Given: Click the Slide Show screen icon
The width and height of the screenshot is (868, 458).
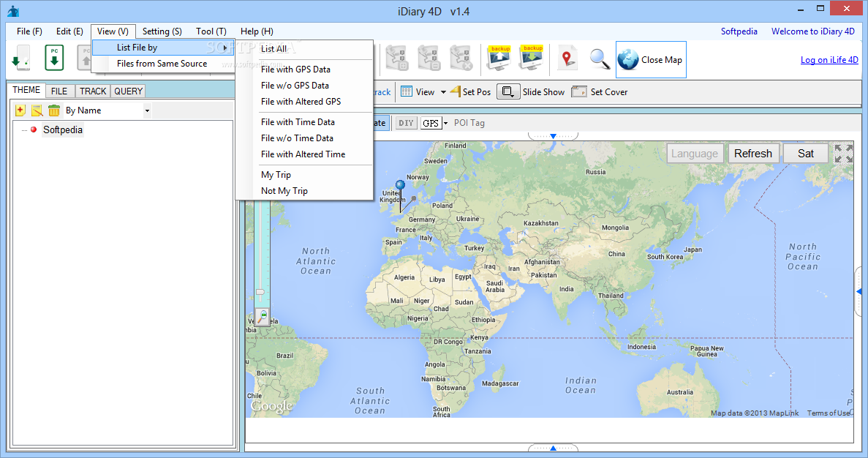Looking at the screenshot, I should (508, 91).
